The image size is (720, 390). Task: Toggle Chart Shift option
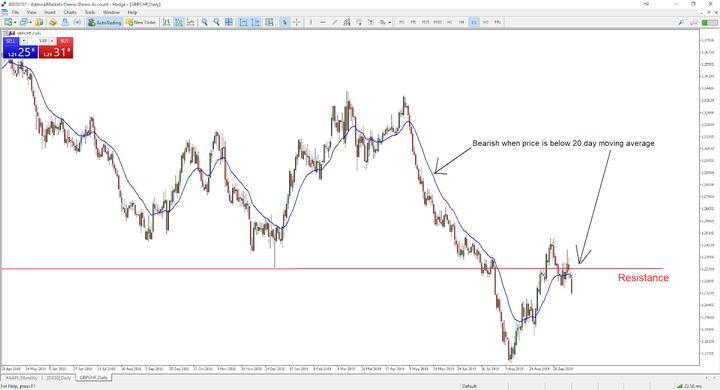tap(255, 22)
